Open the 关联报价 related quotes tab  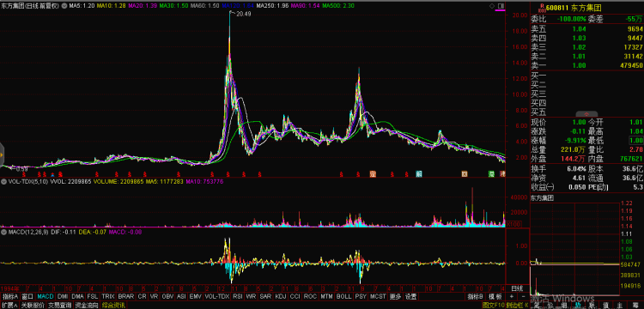(33, 306)
